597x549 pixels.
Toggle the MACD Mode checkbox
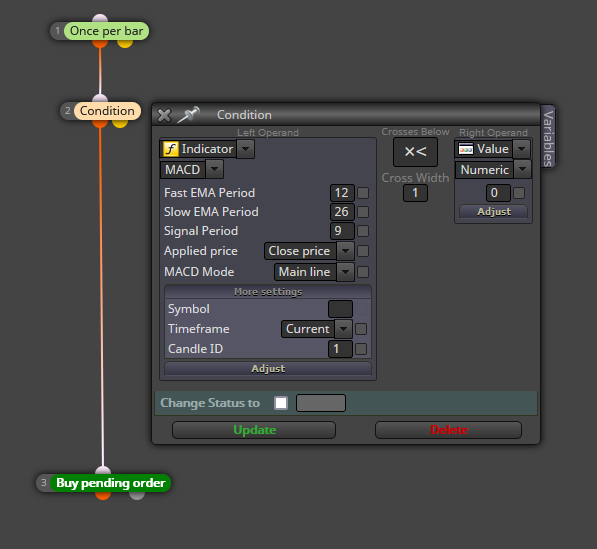coord(363,272)
